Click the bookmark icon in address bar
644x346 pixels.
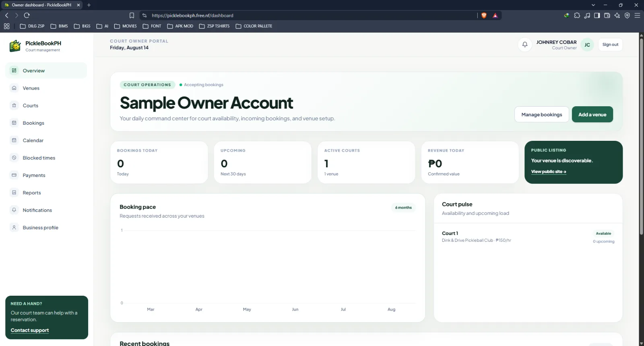click(132, 15)
